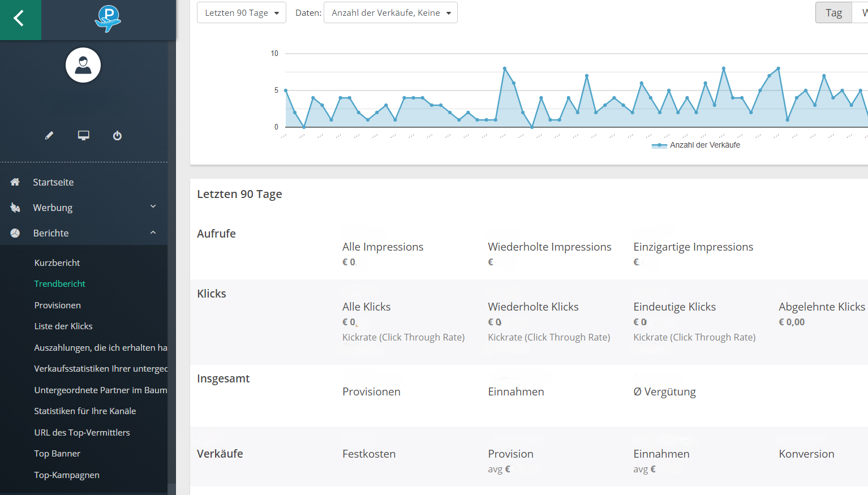Click Wiederholte Klicks label

[x=533, y=307]
